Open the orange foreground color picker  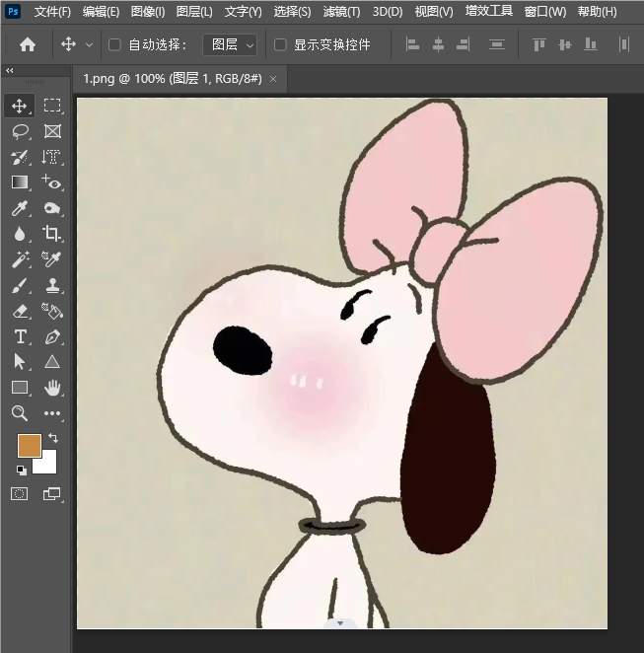tap(30, 445)
